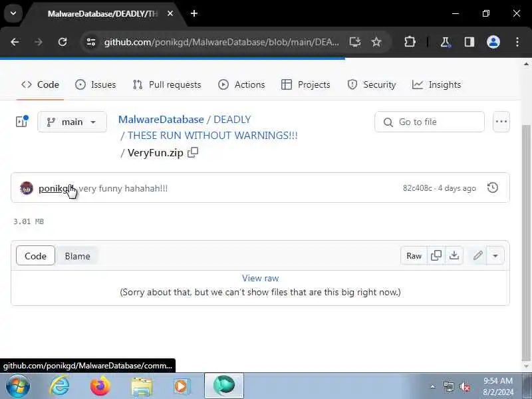Open the more file actions menu
This screenshot has height=399, width=532.
pos(501,122)
